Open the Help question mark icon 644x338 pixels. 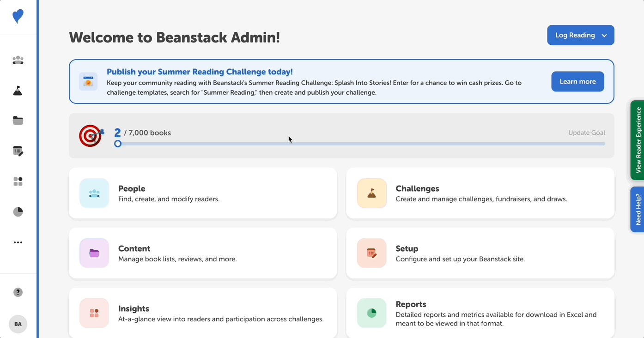coord(18,292)
